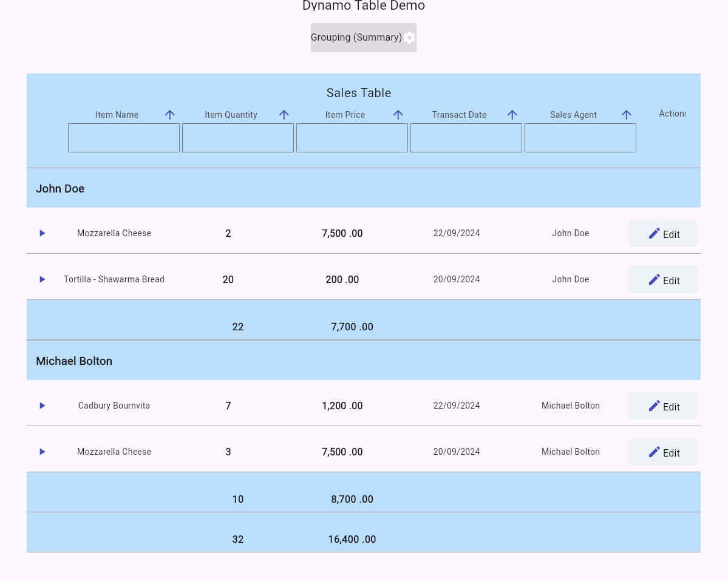Click the subtotal quantity 22
The height and width of the screenshot is (581, 728).
(x=238, y=327)
